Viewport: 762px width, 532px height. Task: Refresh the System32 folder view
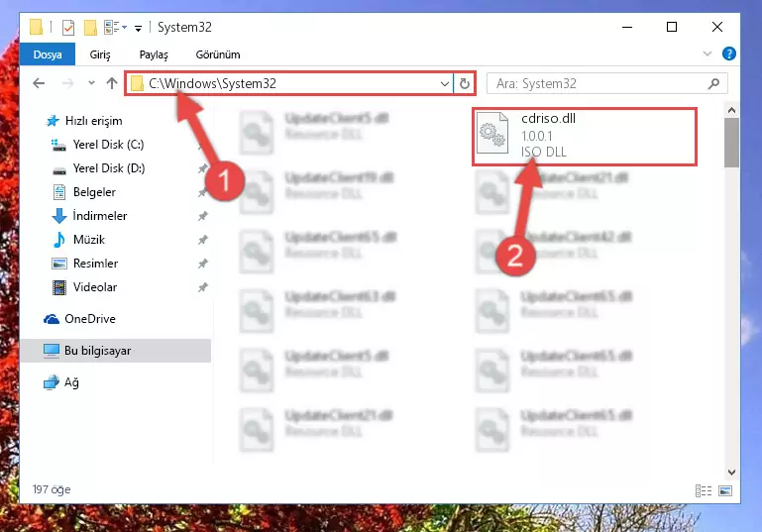pos(464,83)
